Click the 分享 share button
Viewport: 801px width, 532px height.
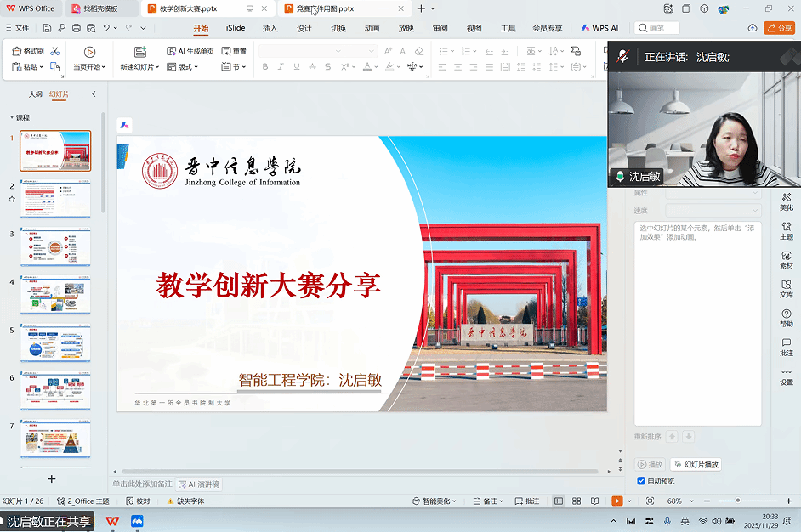[x=779, y=28]
